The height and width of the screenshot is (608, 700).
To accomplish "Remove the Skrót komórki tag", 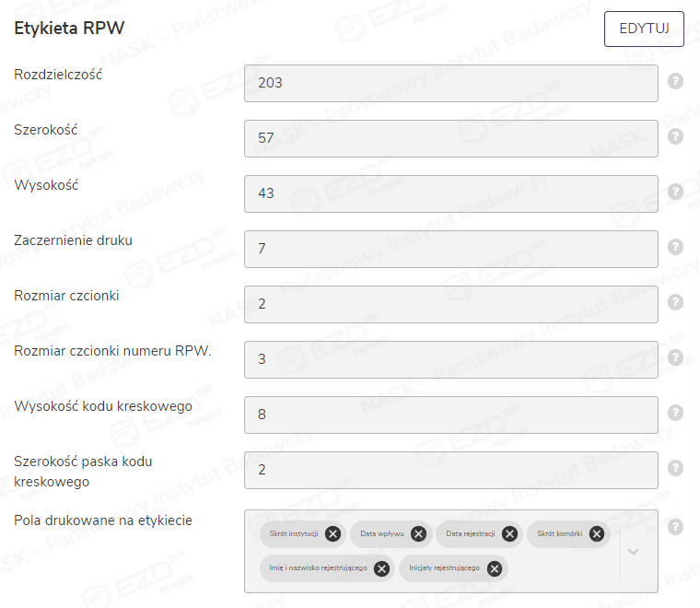I will pos(596,533).
